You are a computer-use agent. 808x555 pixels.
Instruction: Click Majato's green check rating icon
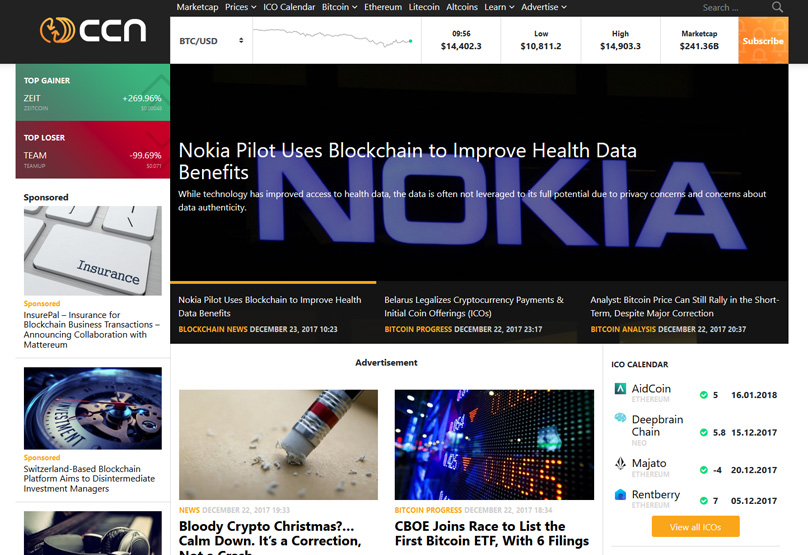pos(703,470)
